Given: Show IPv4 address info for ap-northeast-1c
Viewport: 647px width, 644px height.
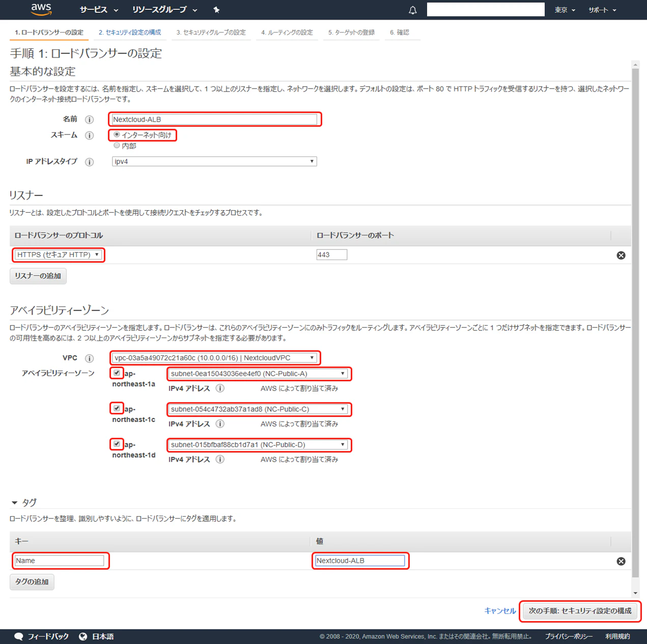Looking at the screenshot, I should tap(220, 424).
